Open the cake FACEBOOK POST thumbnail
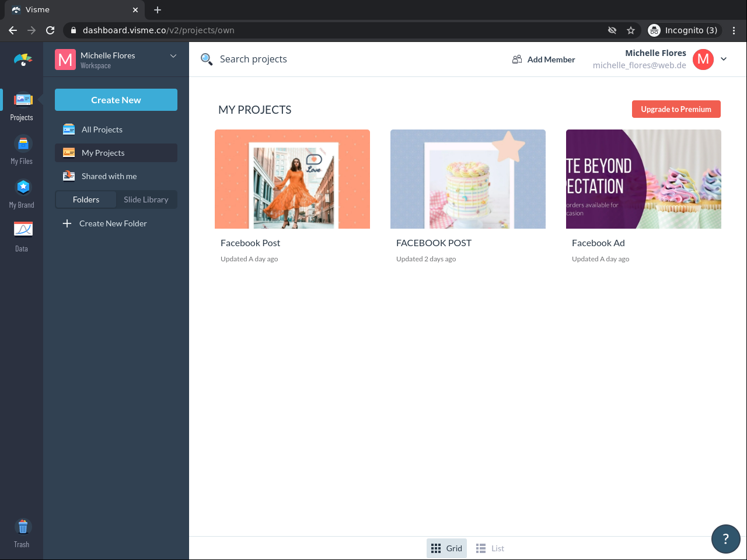747x560 pixels. pos(468,179)
